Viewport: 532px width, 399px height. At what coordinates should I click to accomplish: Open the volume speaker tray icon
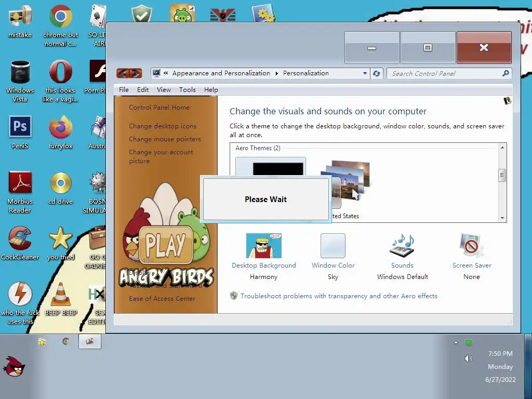[x=468, y=358]
